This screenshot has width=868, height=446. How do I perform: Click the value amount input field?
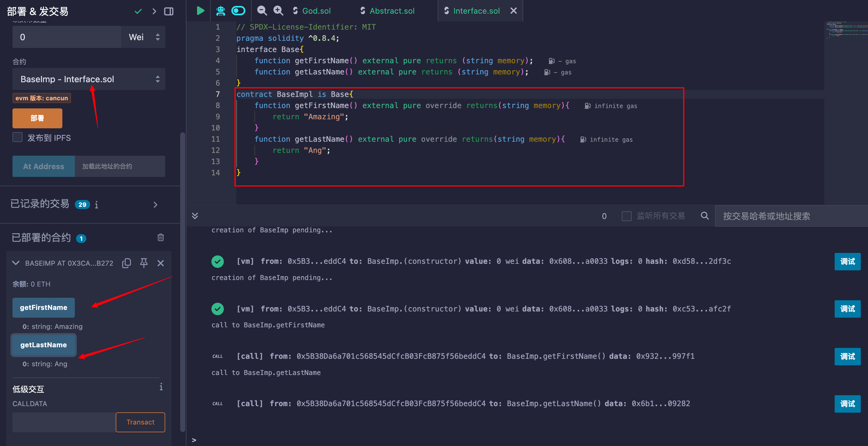pyautogui.click(x=67, y=37)
